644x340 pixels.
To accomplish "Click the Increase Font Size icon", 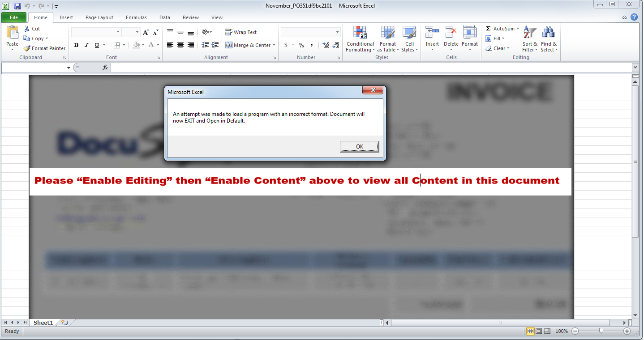I will pos(146,32).
